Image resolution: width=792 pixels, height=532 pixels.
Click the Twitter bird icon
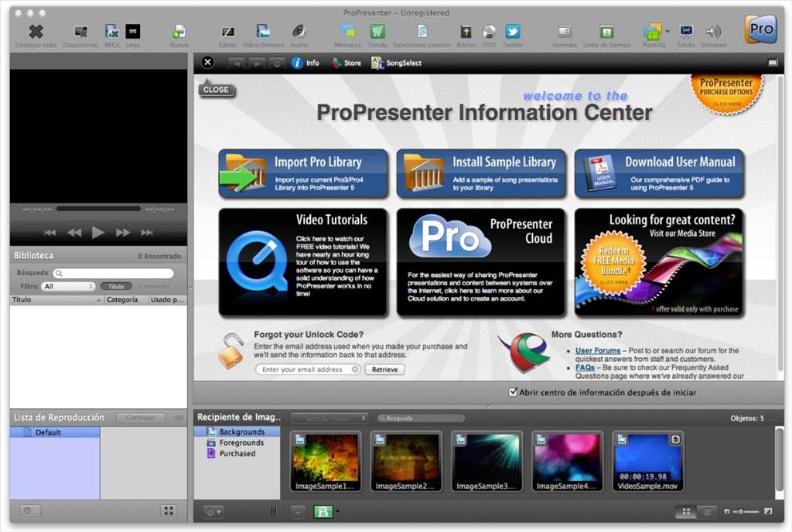pos(512,32)
